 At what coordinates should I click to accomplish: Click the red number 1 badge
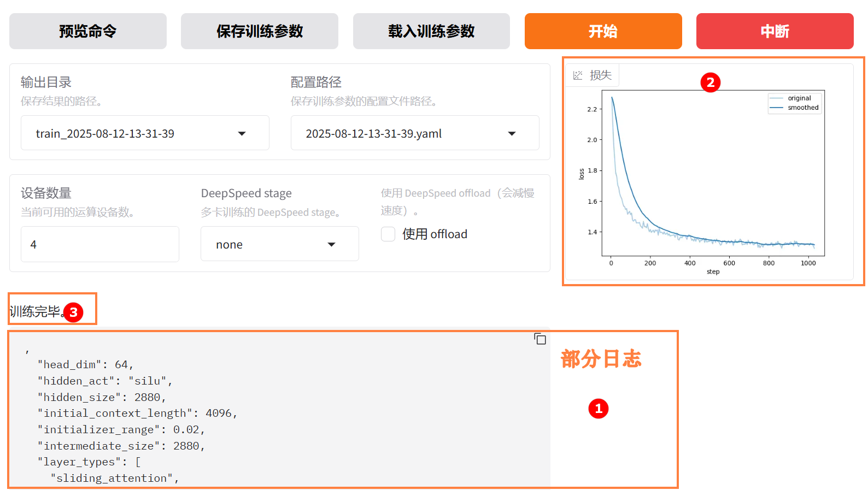click(x=599, y=409)
